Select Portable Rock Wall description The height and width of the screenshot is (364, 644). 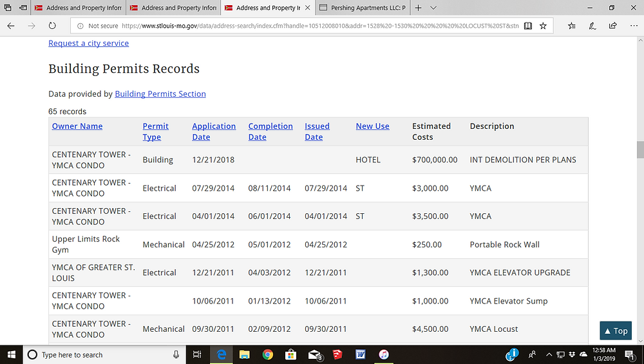click(505, 244)
